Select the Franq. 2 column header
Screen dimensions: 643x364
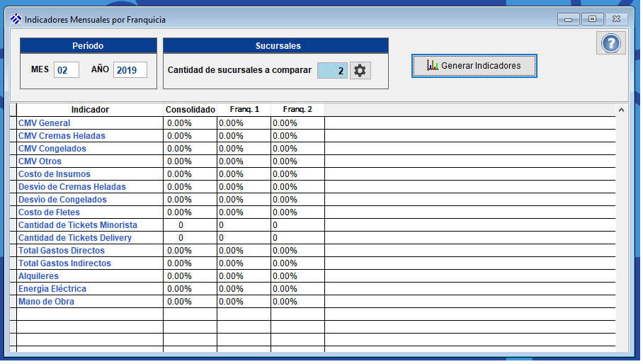coord(297,110)
